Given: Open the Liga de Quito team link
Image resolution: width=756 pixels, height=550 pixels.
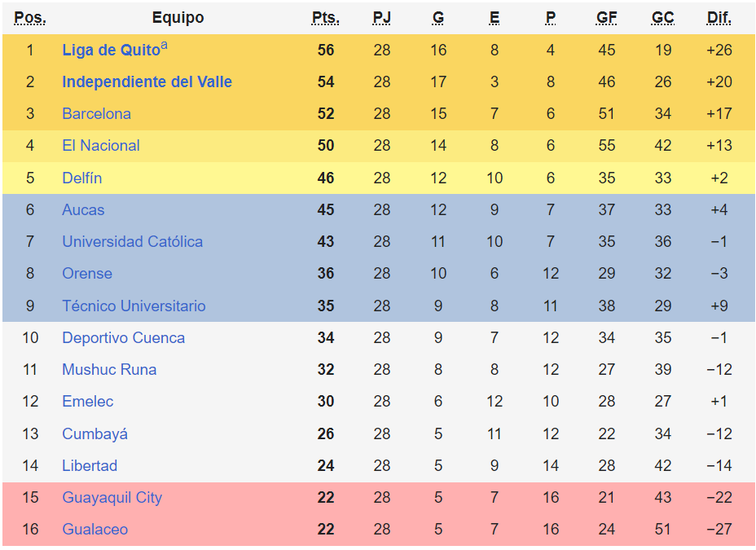Looking at the screenshot, I should click(x=111, y=51).
